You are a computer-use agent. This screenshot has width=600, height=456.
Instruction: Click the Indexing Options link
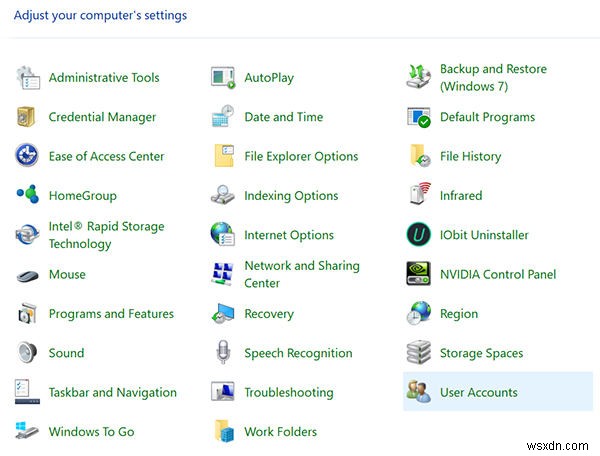tap(292, 196)
